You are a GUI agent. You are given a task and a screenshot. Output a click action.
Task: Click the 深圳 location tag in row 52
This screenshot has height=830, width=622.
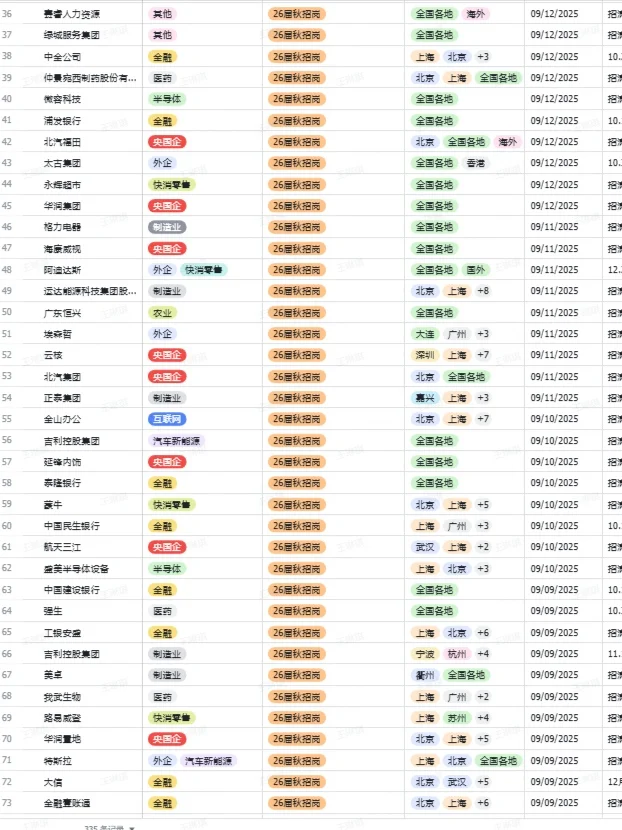click(425, 355)
